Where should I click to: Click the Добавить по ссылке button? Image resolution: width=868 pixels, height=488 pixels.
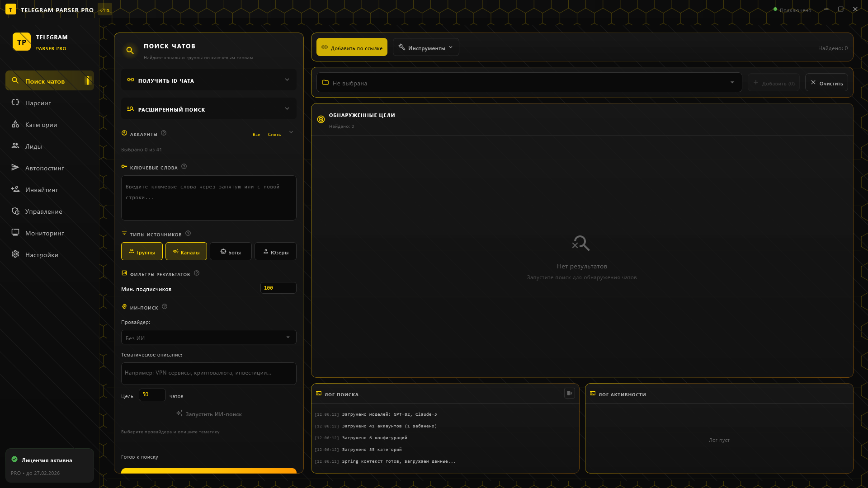pos(352,47)
